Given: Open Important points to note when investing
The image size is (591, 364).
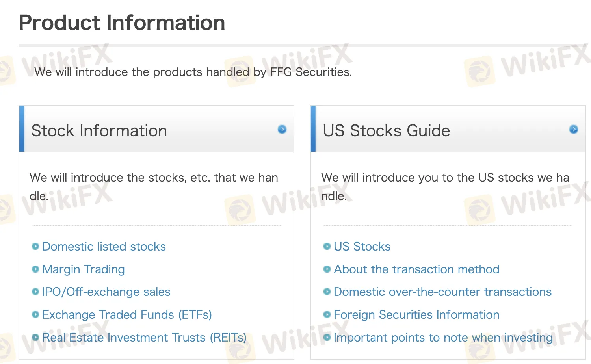Looking at the screenshot, I should pyautogui.click(x=443, y=338).
